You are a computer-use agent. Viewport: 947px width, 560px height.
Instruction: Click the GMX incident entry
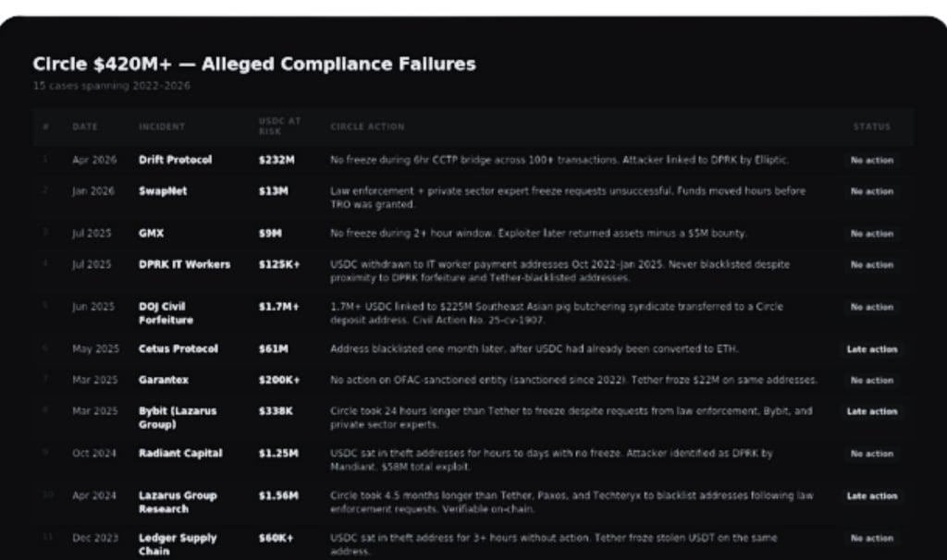(151, 233)
